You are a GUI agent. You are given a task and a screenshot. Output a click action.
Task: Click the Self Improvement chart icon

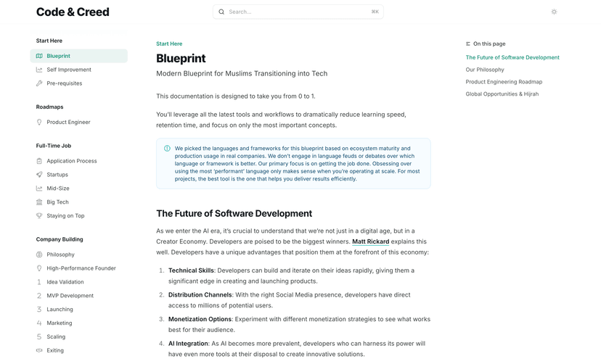click(x=39, y=70)
